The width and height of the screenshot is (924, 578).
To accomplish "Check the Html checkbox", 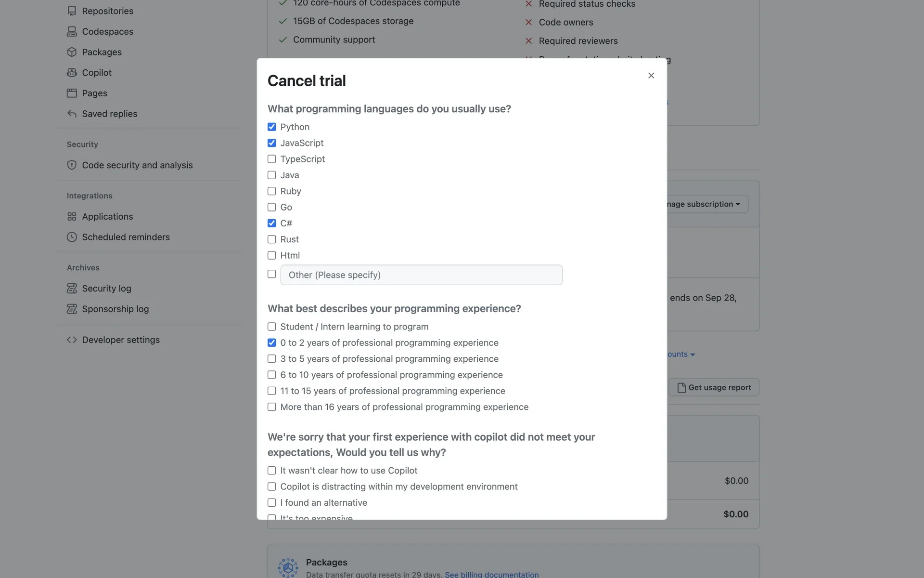I will click(x=272, y=255).
